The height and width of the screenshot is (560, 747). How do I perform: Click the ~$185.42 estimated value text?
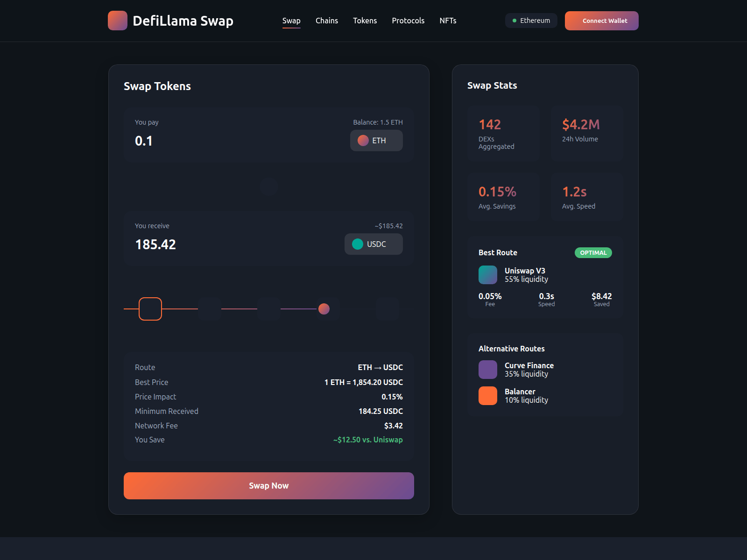(389, 226)
